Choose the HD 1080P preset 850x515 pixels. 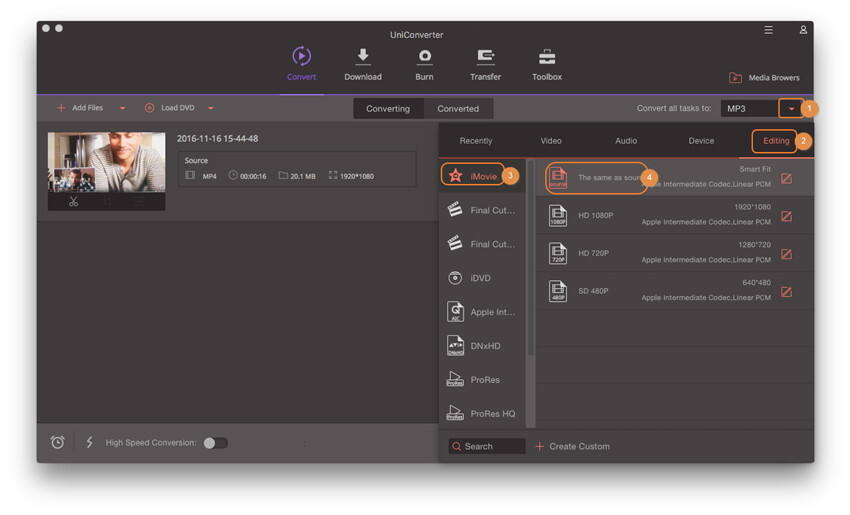coord(674,215)
